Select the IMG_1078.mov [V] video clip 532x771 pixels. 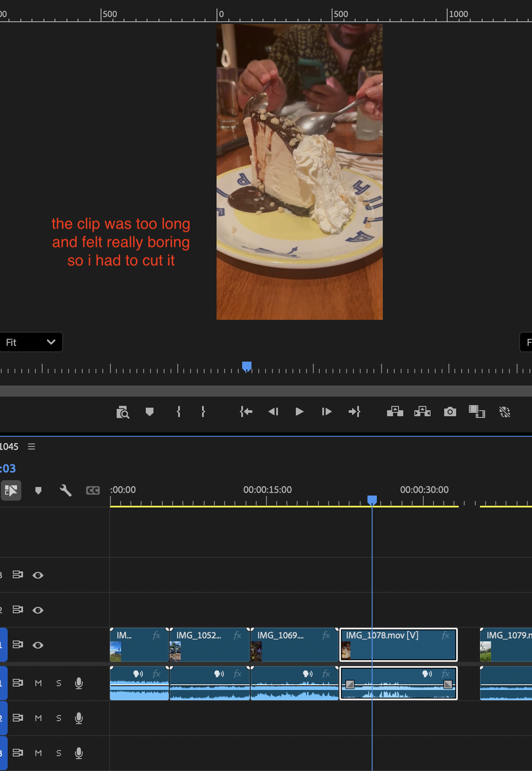(x=398, y=644)
